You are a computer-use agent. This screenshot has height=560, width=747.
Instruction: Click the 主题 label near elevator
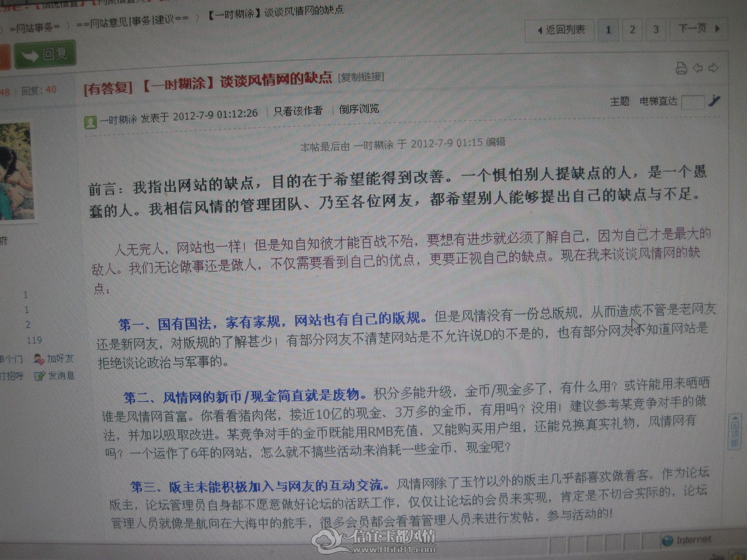coord(620,101)
